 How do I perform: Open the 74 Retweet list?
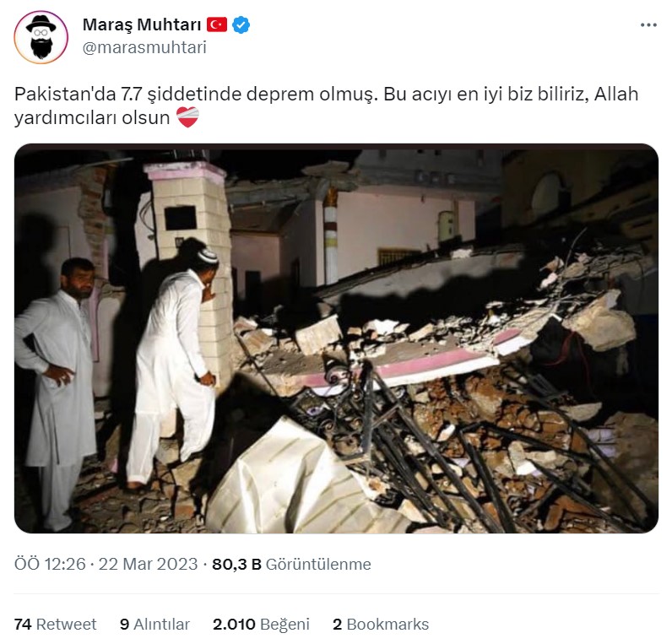55,625
